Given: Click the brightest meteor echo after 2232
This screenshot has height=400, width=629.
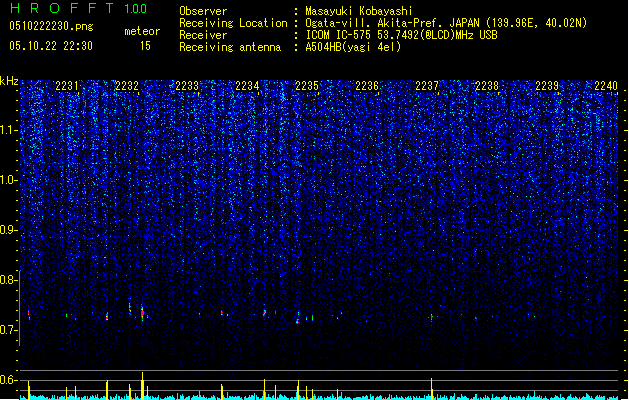Looking at the screenshot, I should pos(142,313).
